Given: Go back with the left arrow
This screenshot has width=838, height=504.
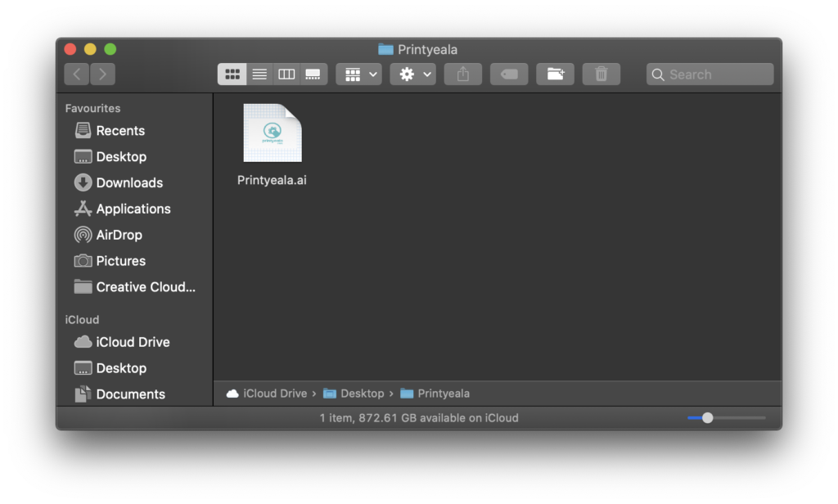Looking at the screenshot, I should (x=77, y=74).
